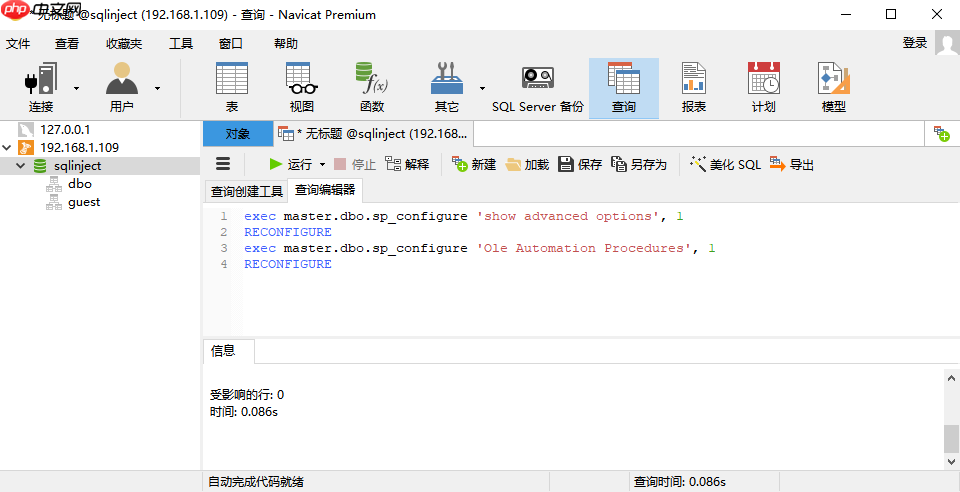Collapse the 192.168.1.109 connection node
The height and width of the screenshot is (492, 960).
(7, 147)
